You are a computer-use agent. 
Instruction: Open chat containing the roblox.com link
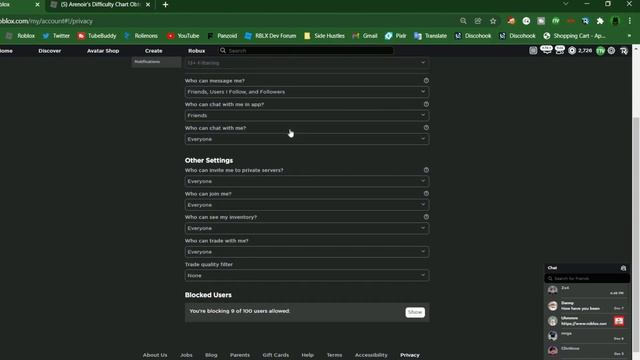(587, 321)
